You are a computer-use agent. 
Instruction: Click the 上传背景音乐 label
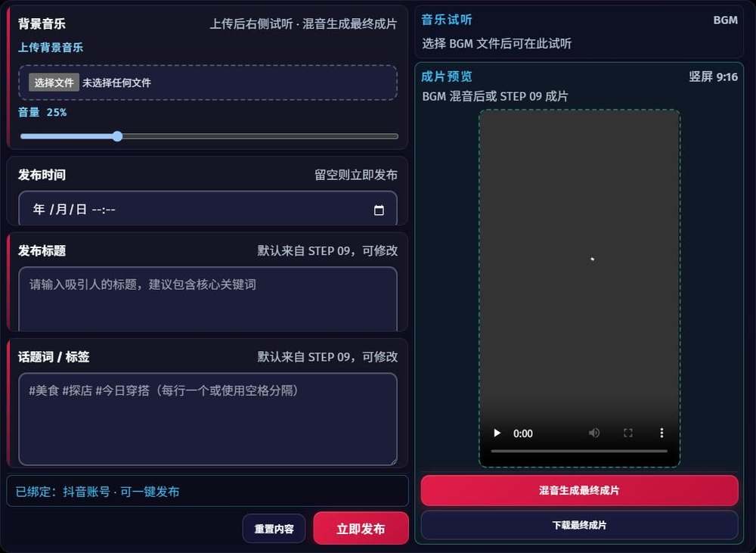pyautogui.click(x=51, y=48)
